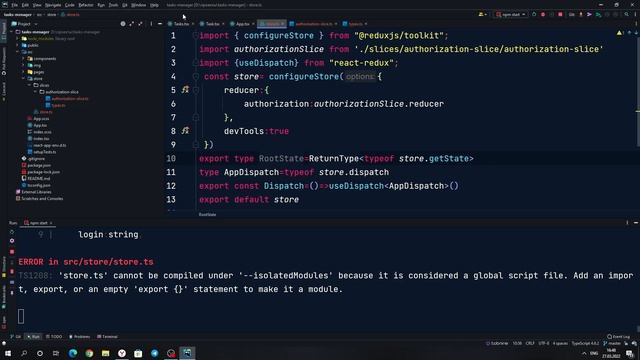Go to next highlighted problem arrow
Image resolution: width=640 pixels, height=360 pixels.
point(636,33)
